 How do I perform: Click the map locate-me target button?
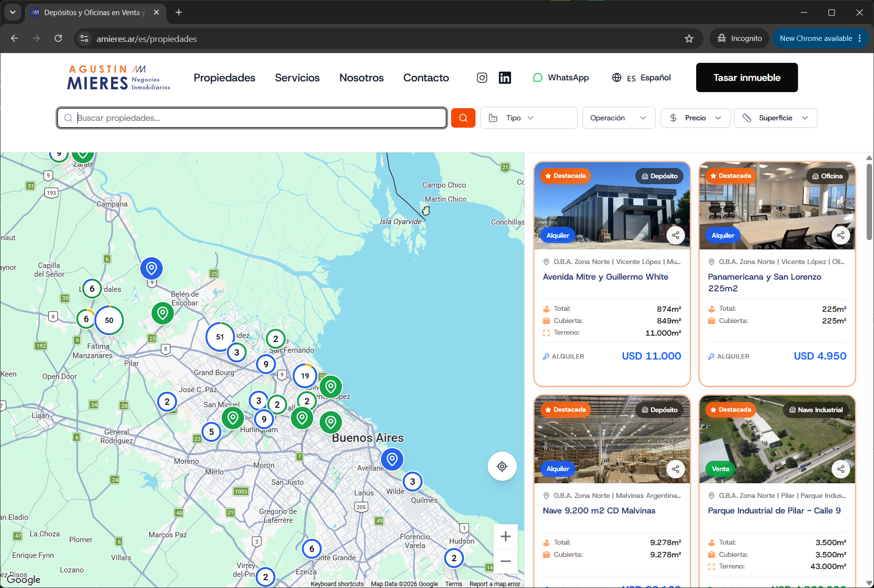(502, 467)
